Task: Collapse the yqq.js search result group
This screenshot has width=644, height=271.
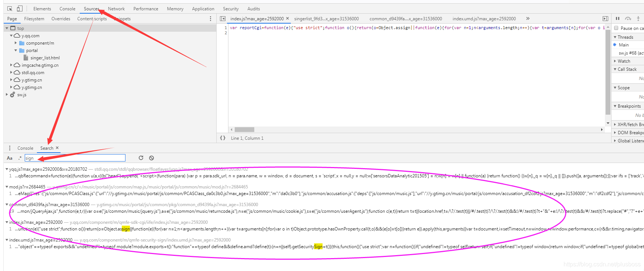Action: (x=7, y=169)
